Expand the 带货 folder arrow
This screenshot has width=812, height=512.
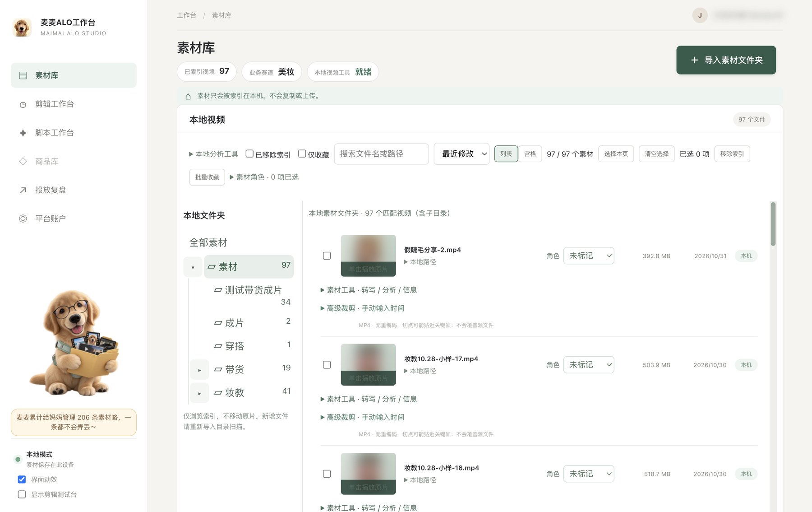pos(199,370)
